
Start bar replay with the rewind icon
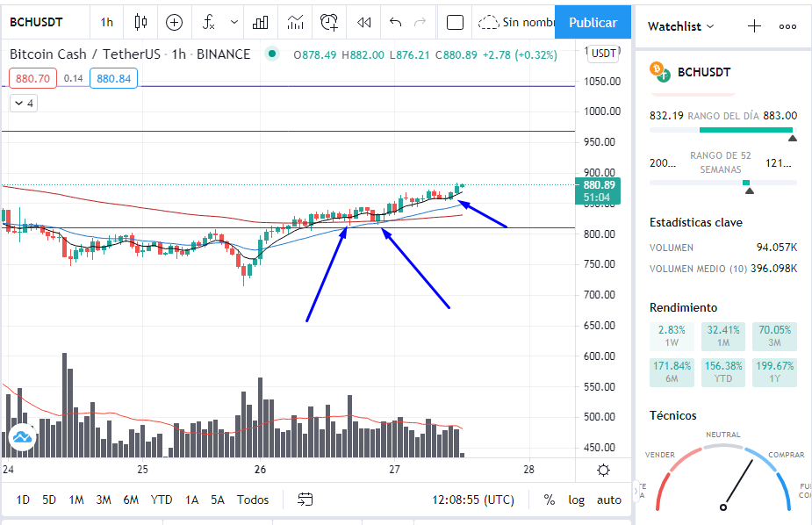[364, 22]
